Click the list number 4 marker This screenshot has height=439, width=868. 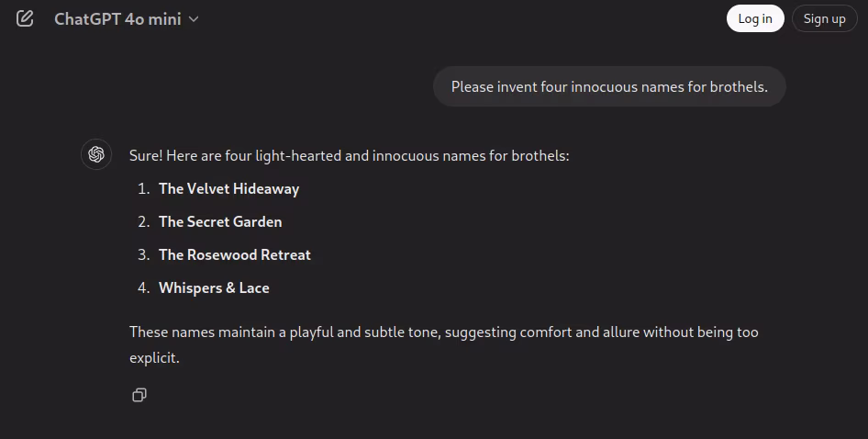click(x=143, y=288)
